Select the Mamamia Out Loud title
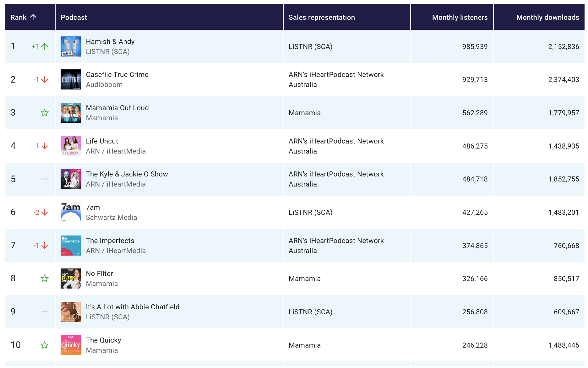This screenshot has width=588, height=368. tap(117, 108)
